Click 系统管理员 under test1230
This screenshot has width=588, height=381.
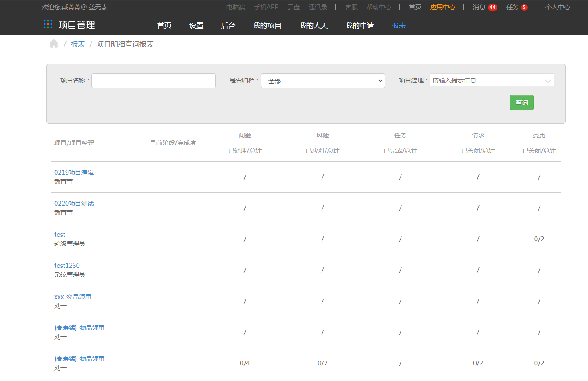point(70,275)
